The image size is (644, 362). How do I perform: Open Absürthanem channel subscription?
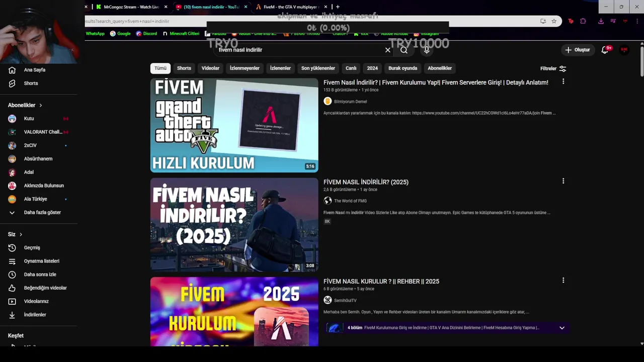tap(39, 159)
